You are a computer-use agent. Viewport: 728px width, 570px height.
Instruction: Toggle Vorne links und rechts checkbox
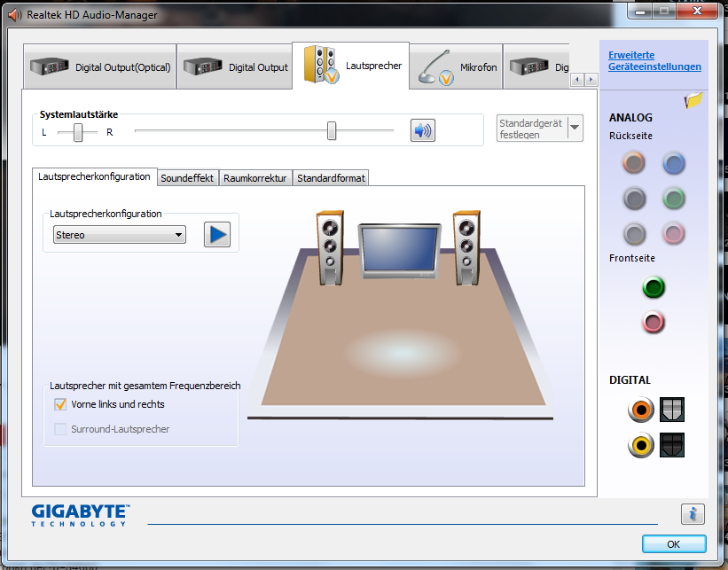[60, 404]
